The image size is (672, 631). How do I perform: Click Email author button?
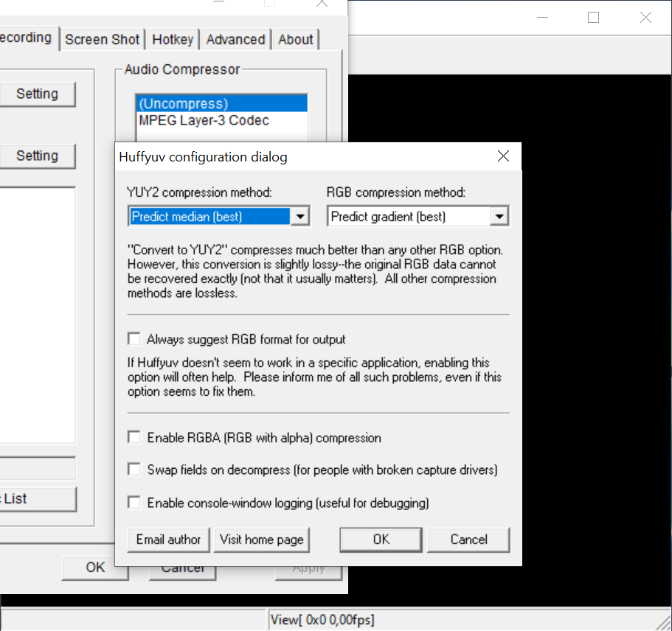pyautogui.click(x=168, y=540)
